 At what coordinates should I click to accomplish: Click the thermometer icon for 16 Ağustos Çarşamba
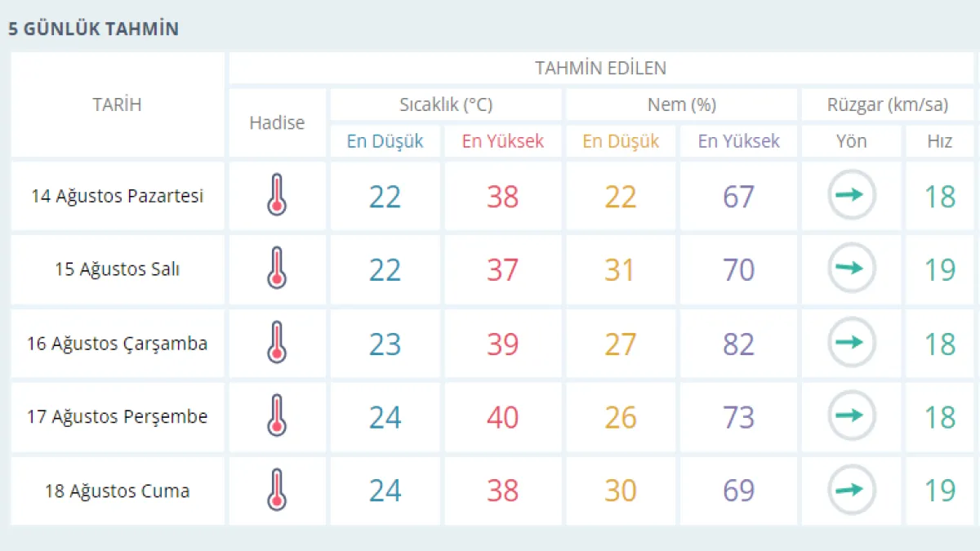[x=277, y=343]
